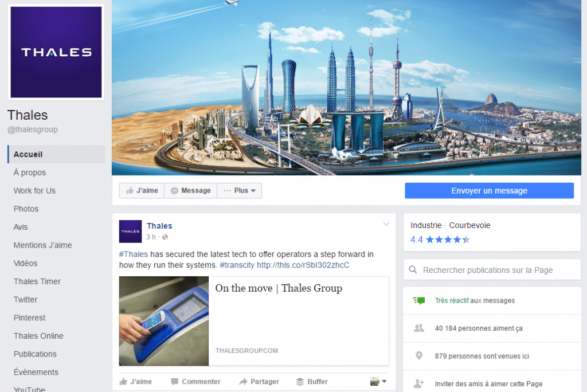Click the Commenter speech bubble icon on the post
Image resolution: width=587 pixels, height=392 pixels.
174,382
